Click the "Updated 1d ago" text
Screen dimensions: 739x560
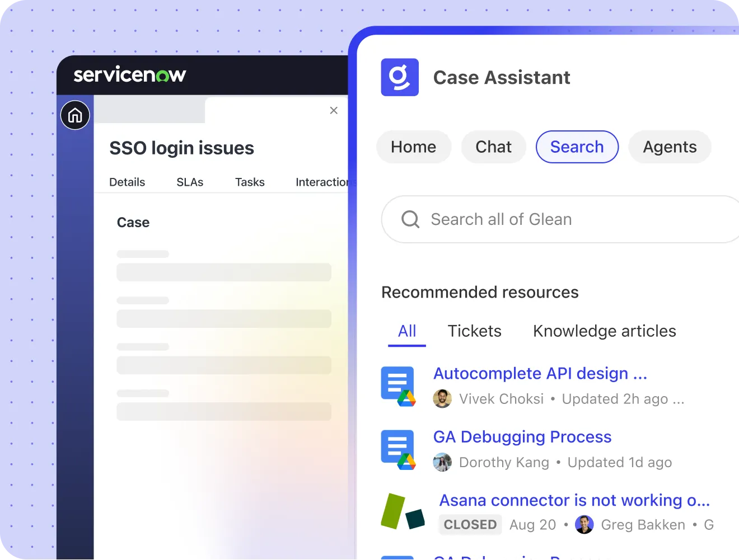(620, 463)
